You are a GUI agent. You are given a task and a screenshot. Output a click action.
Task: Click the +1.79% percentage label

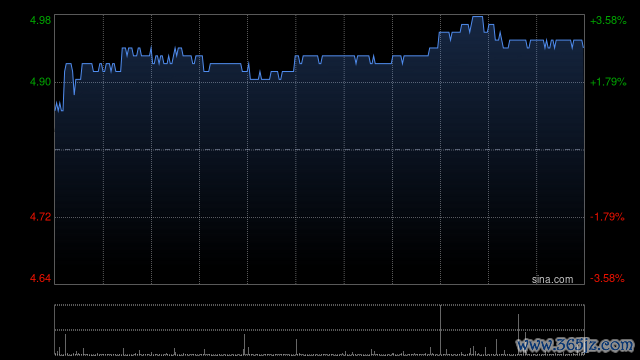[608, 82]
